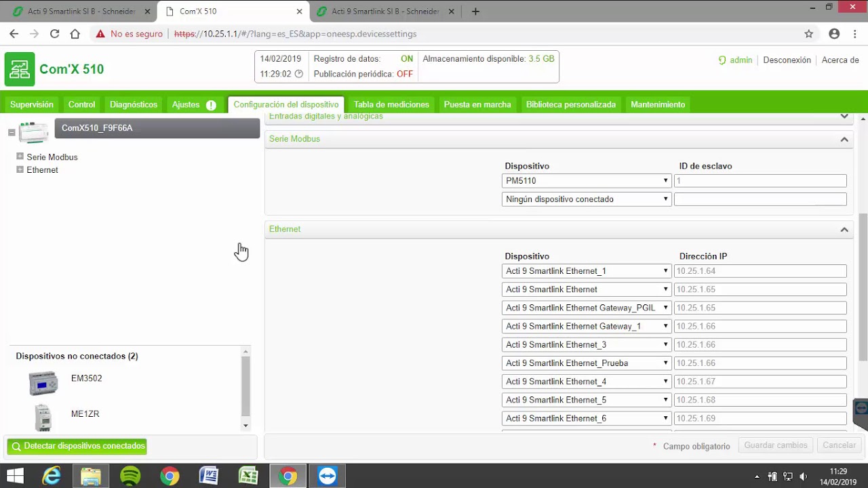Click the browser address bar URL

tap(295, 34)
